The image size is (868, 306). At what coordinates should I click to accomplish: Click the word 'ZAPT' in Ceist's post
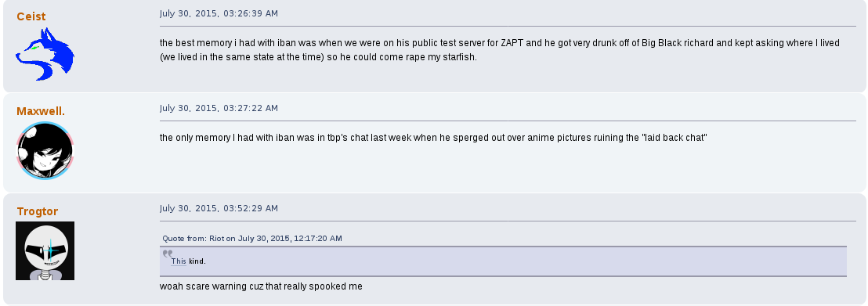(512, 42)
